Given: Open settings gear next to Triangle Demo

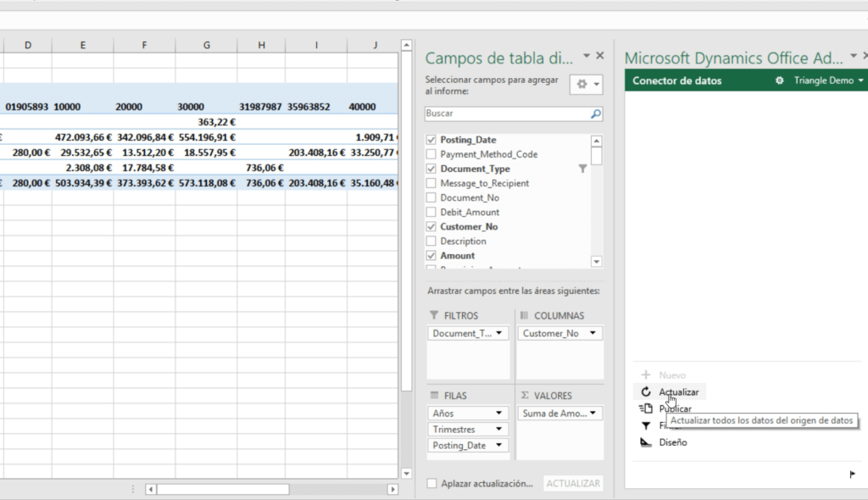Looking at the screenshot, I should pyautogui.click(x=781, y=81).
